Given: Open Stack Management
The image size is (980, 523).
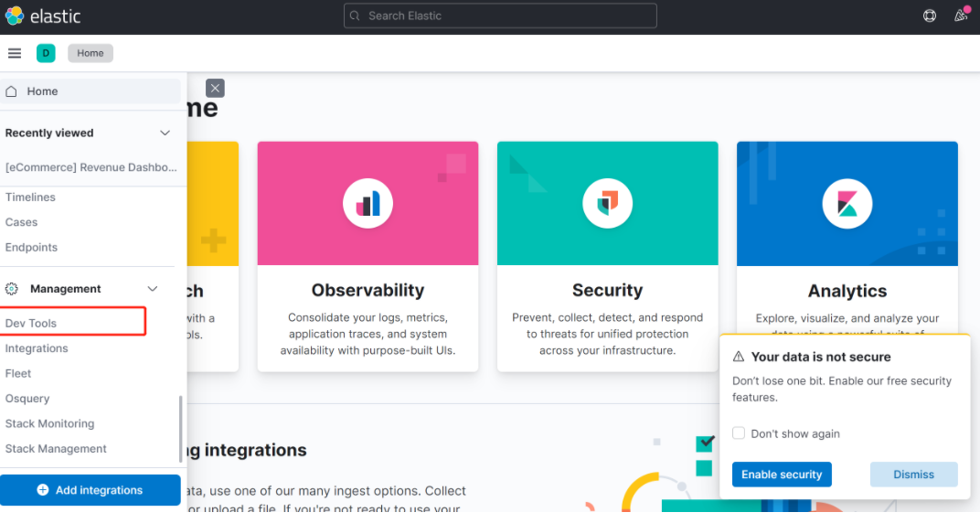Looking at the screenshot, I should [56, 449].
